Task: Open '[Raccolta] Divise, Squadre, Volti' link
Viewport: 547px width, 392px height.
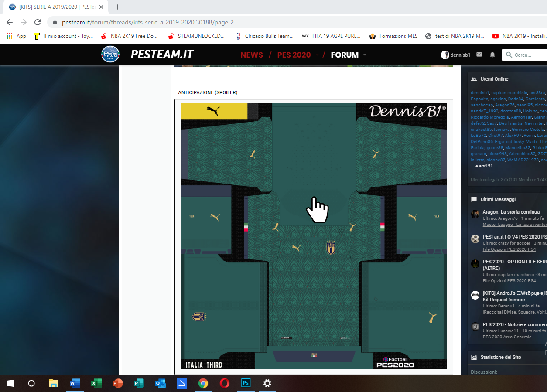Action: 515,312
